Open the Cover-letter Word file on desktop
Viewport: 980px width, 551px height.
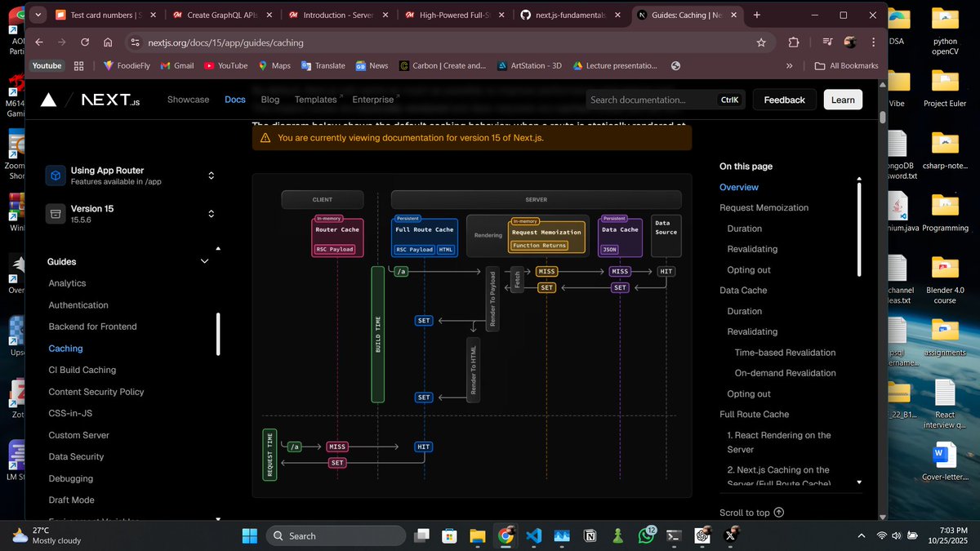tap(946, 461)
